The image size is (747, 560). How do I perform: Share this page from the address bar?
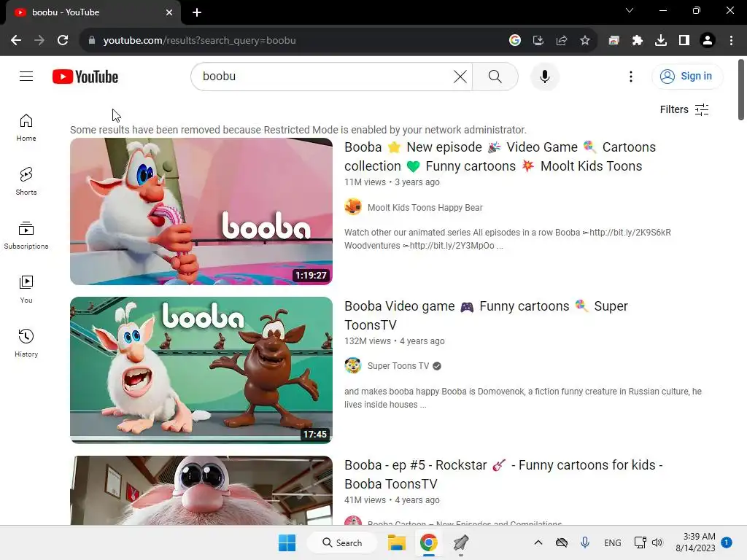[562, 41]
